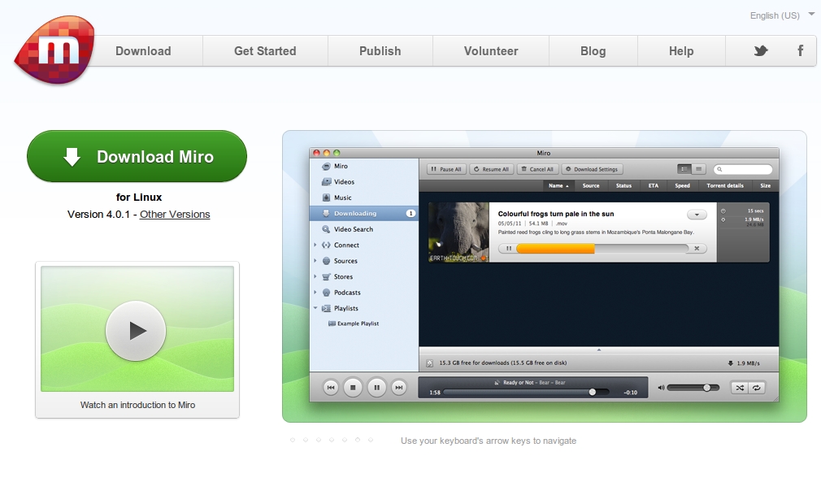Click the Source column header
This screenshot has width=821, height=504.
coord(591,185)
